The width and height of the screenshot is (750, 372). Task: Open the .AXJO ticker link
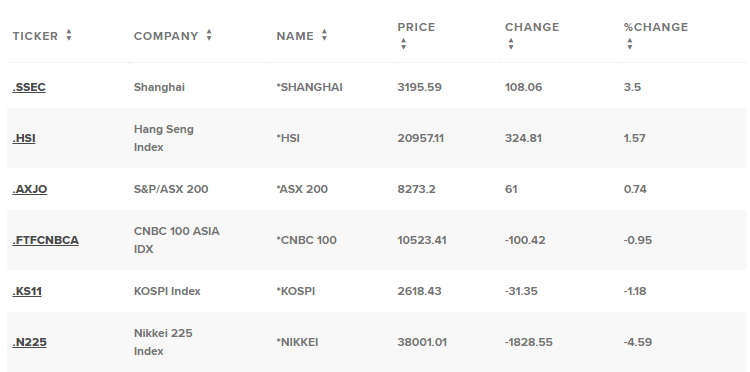point(30,189)
